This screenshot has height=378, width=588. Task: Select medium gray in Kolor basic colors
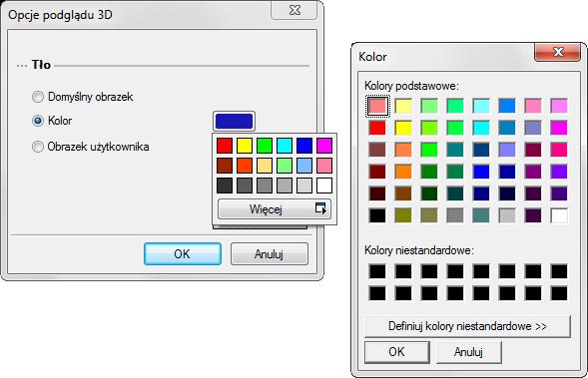[455, 215]
